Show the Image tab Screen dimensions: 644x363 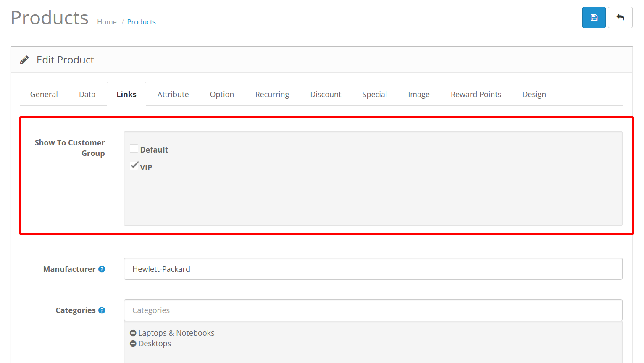coord(419,94)
